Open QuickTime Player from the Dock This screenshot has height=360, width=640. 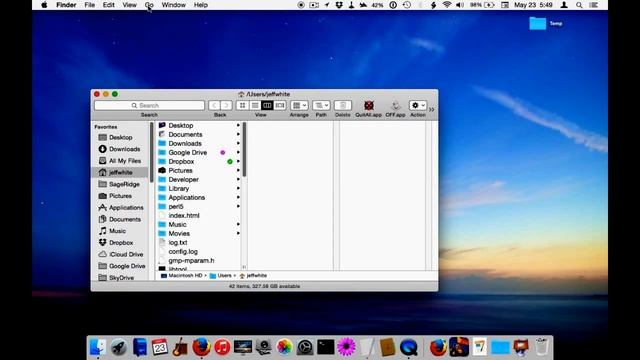pyautogui.click(x=409, y=347)
